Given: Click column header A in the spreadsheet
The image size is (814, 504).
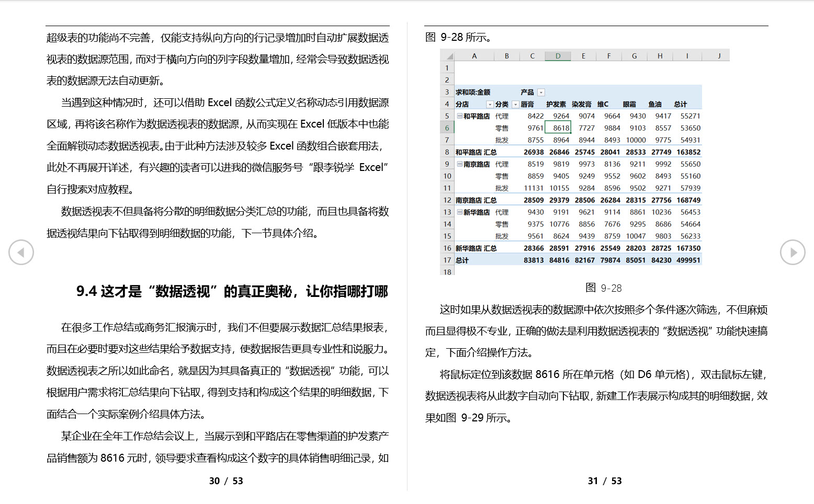Looking at the screenshot, I should click(474, 56).
